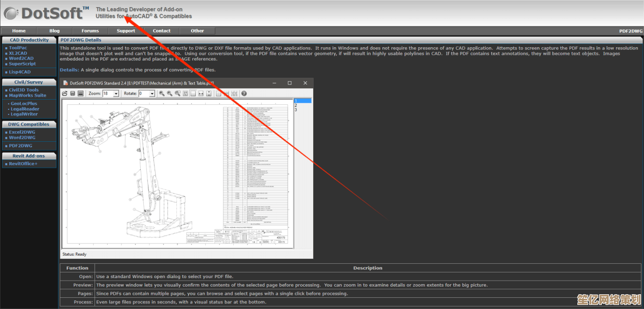Click the PDF2DWG label at the navigation bar's end
This screenshot has width=644, height=309.
631,31
